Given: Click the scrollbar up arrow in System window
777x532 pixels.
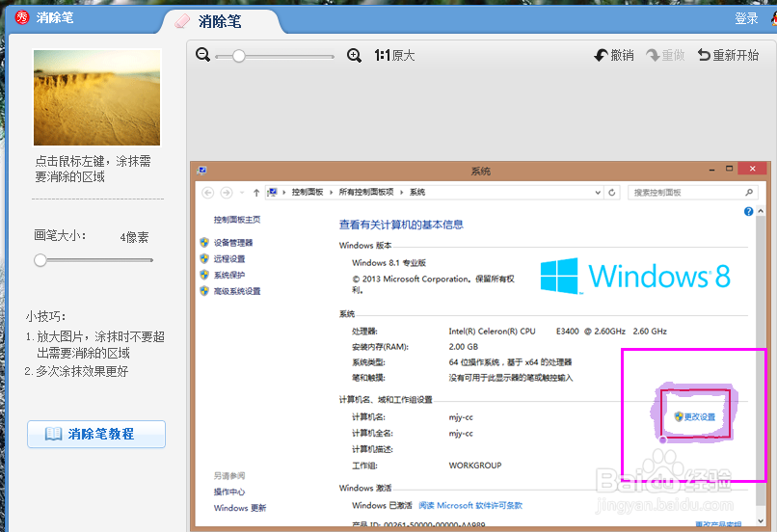Looking at the screenshot, I should (x=761, y=211).
